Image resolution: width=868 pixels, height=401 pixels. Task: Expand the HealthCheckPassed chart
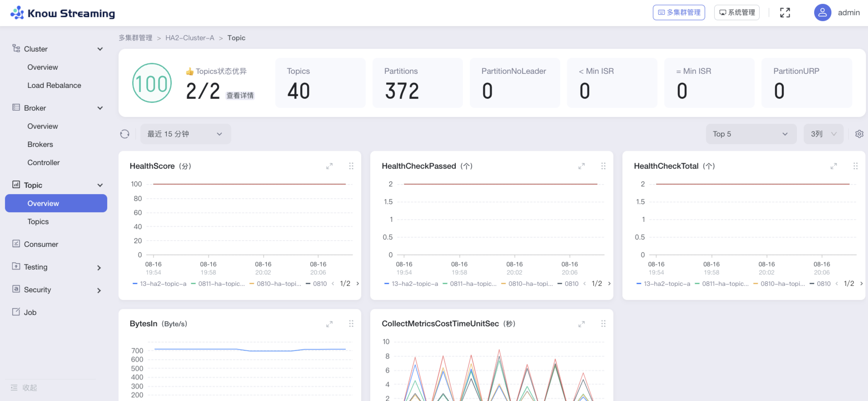coord(581,166)
